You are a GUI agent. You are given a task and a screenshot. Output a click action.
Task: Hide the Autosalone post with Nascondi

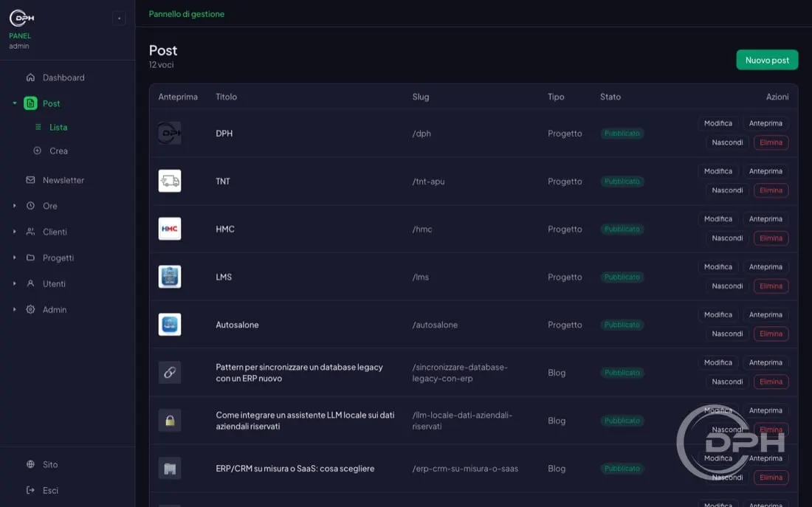727,334
